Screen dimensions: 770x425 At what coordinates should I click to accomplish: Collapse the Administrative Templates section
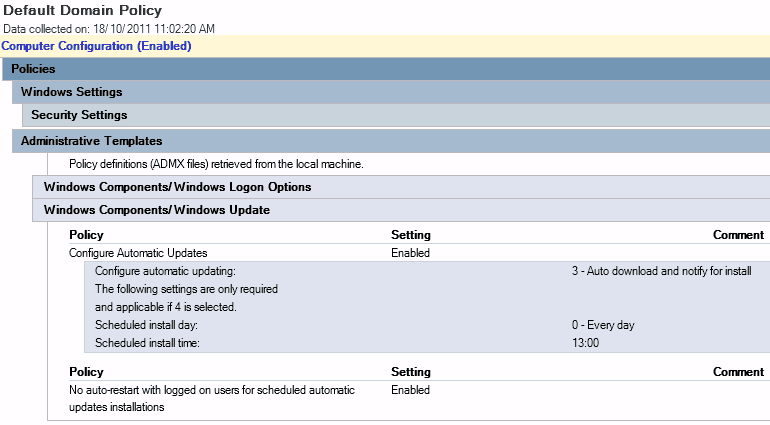click(x=91, y=141)
